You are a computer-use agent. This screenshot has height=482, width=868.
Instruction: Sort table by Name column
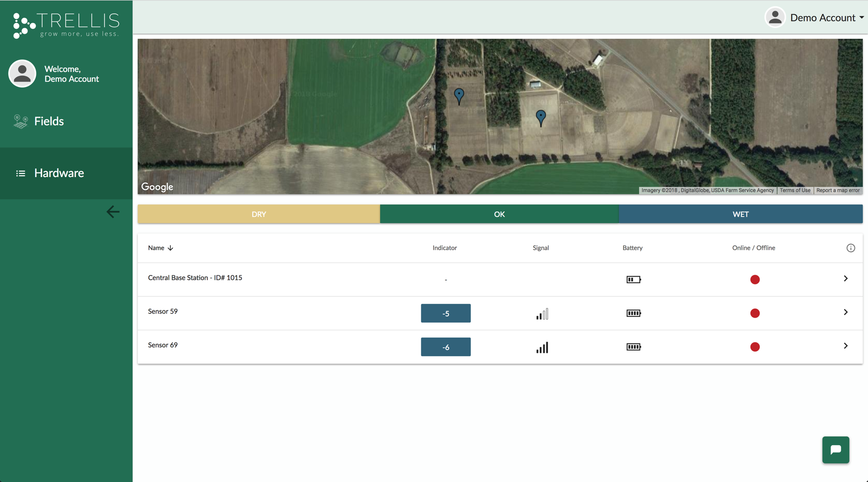click(x=156, y=248)
